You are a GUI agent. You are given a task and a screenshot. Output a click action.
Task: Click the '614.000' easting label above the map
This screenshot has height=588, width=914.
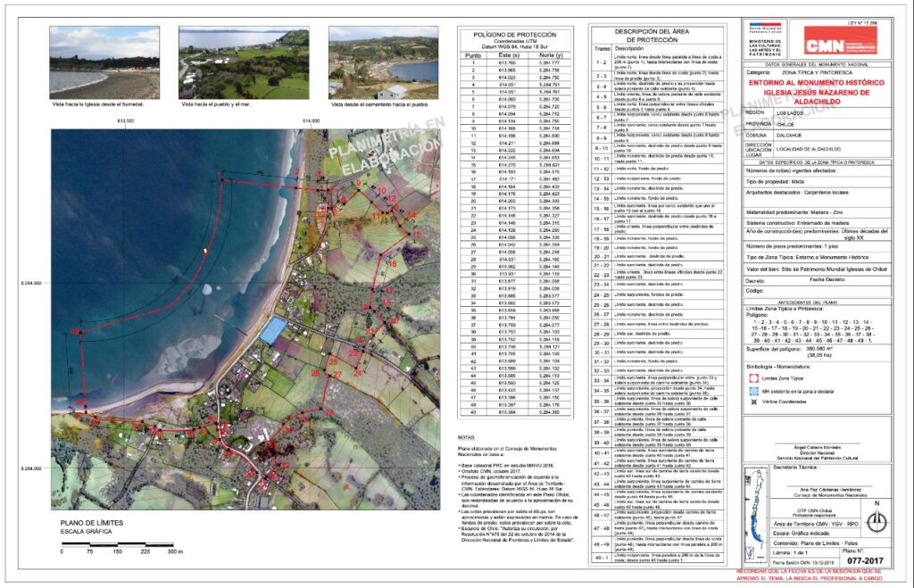coord(312,120)
